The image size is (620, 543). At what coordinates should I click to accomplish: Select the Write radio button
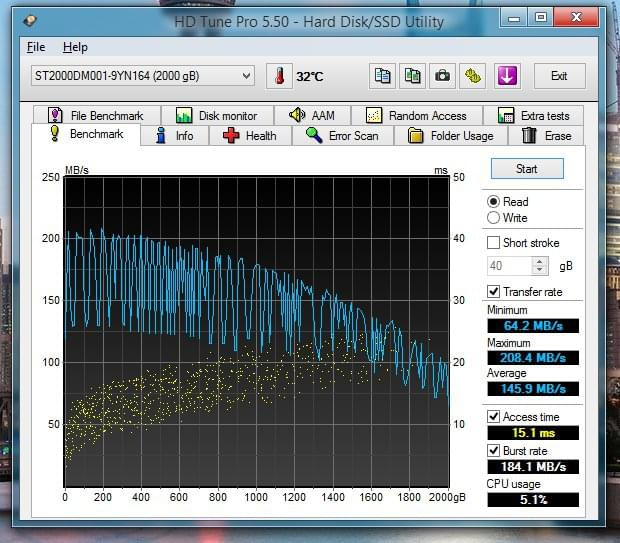[493, 218]
